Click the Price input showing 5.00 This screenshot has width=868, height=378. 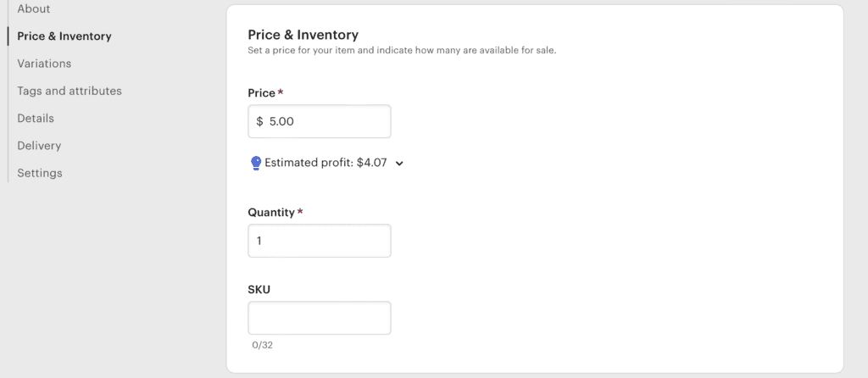click(x=326, y=121)
